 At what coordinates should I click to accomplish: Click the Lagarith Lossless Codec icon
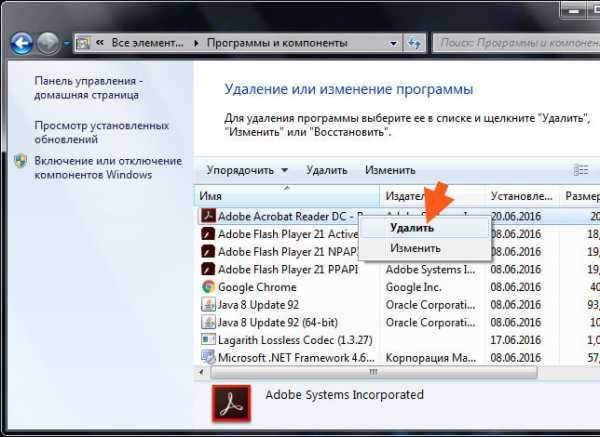coord(208,340)
